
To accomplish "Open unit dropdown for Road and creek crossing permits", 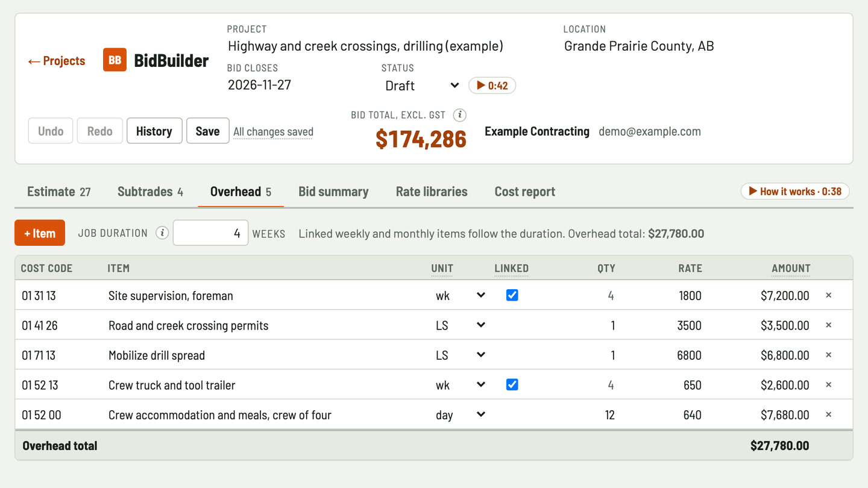I will (460, 325).
